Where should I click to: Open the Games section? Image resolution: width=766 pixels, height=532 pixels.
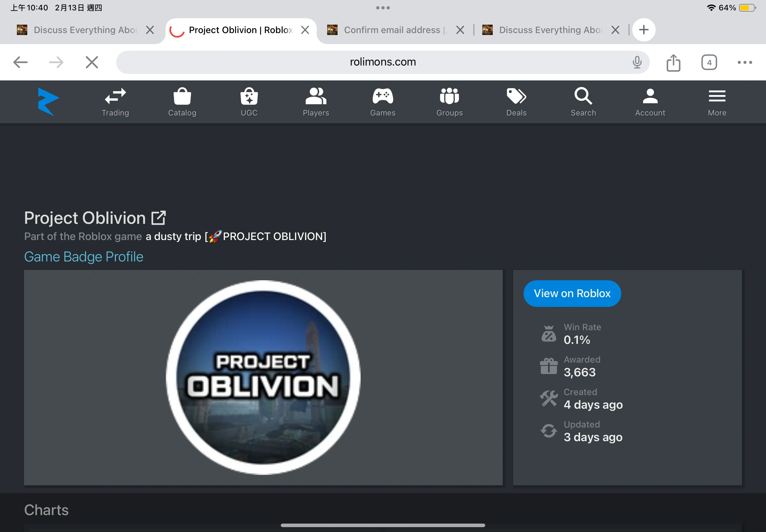click(x=382, y=102)
